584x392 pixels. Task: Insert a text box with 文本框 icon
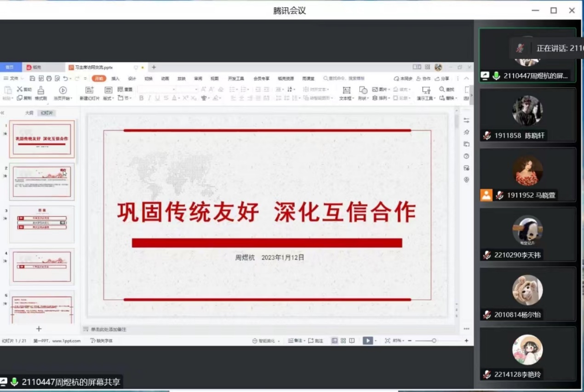pos(346,91)
